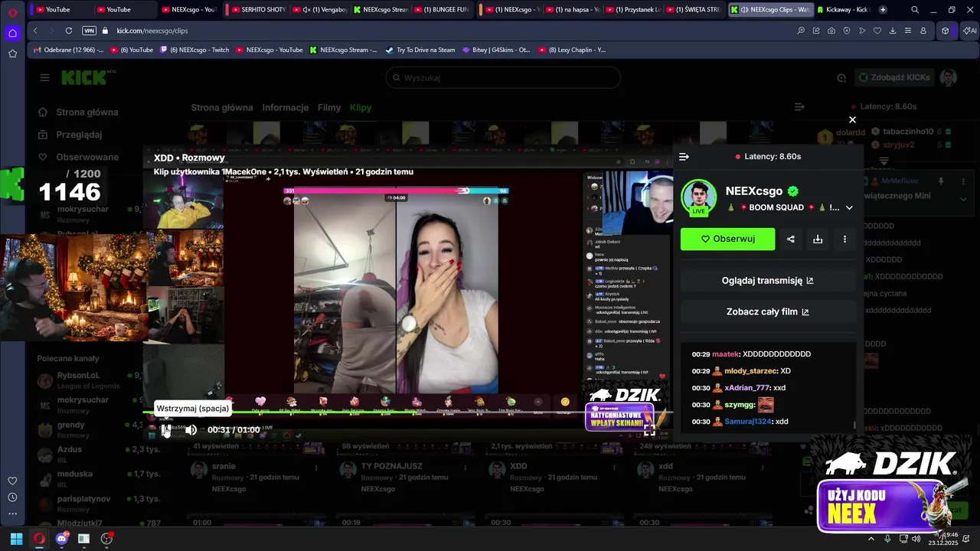
Task: Show hidden system tray icons chevron
Action: click(x=871, y=539)
